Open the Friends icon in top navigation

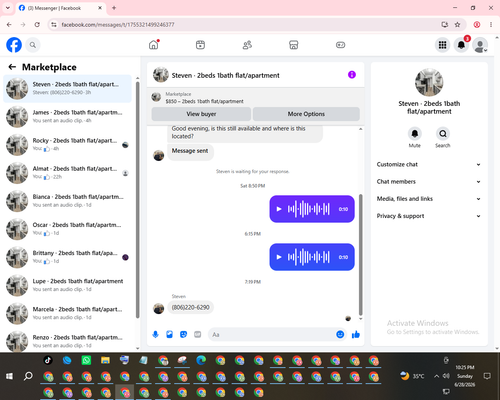click(x=247, y=45)
